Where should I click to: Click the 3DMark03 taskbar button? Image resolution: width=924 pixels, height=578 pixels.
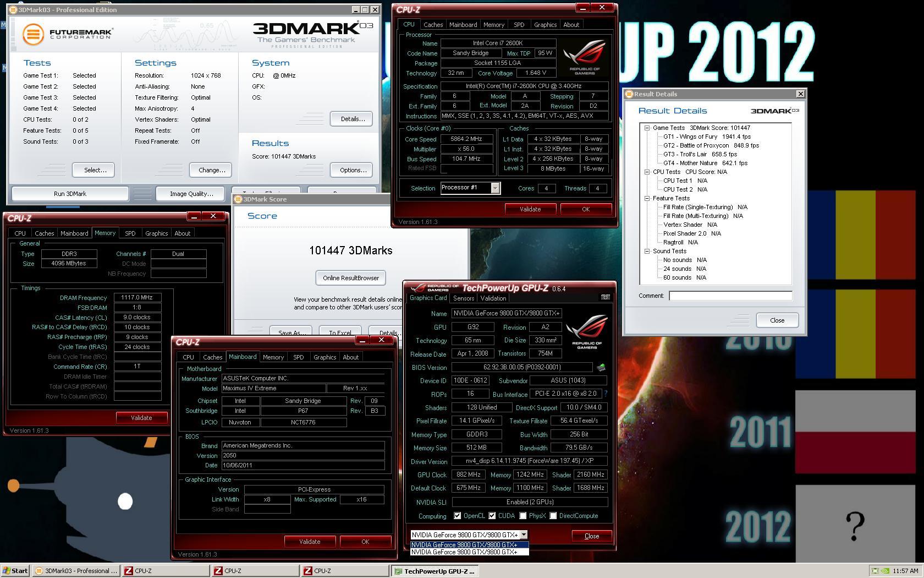coord(76,571)
